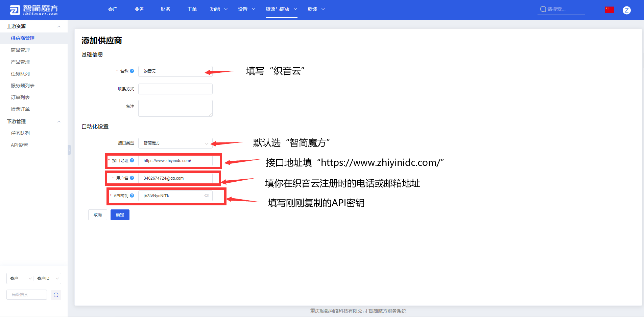The height and width of the screenshot is (317, 644).
Task: Click the 联系方式 input field
Action: (175, 89)
